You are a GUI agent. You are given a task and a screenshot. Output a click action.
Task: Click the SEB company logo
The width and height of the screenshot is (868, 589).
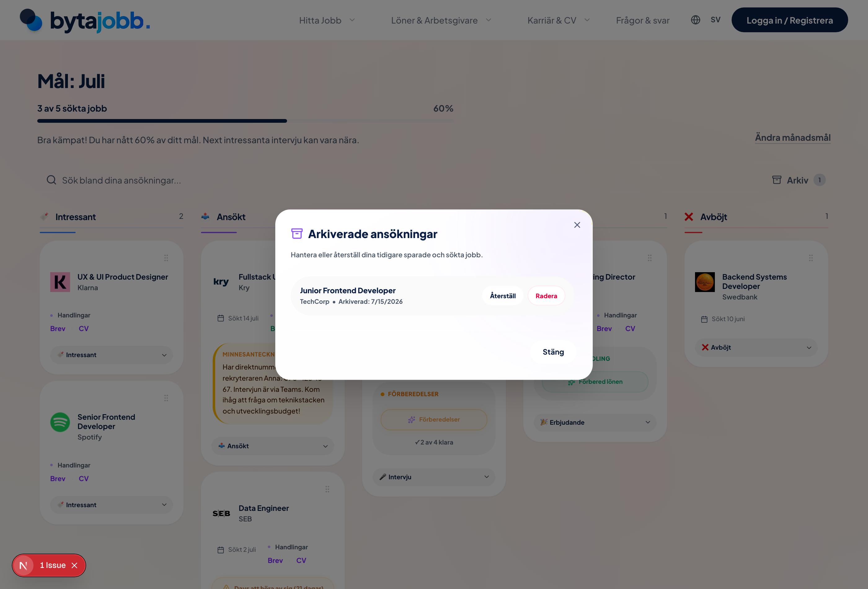pos(221,513)
